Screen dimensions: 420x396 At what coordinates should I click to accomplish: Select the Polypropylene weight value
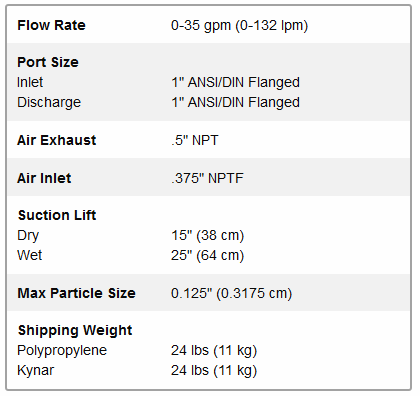click(x=214, y=351)
